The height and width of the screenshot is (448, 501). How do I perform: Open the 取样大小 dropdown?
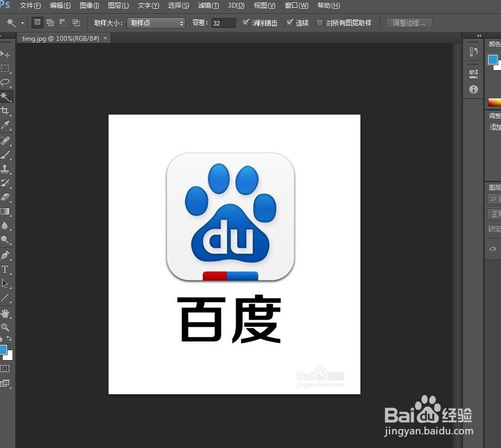tap(156, 23)
